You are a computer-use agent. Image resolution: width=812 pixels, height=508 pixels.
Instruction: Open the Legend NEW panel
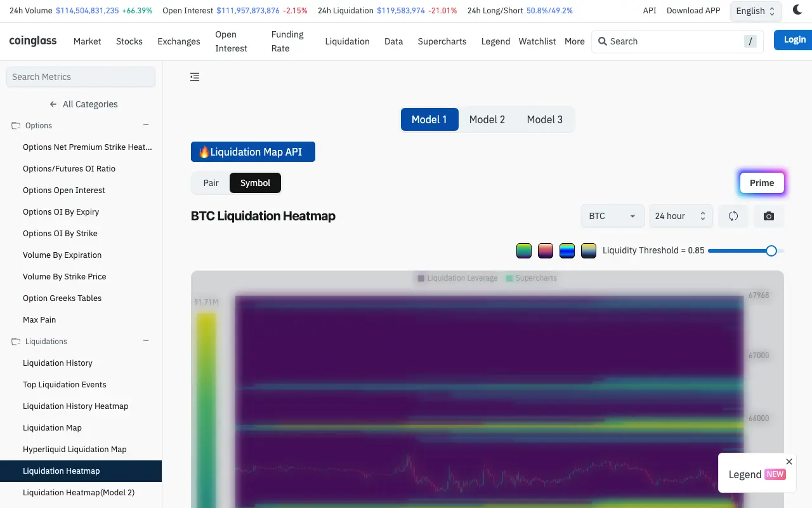coord(756,474)
